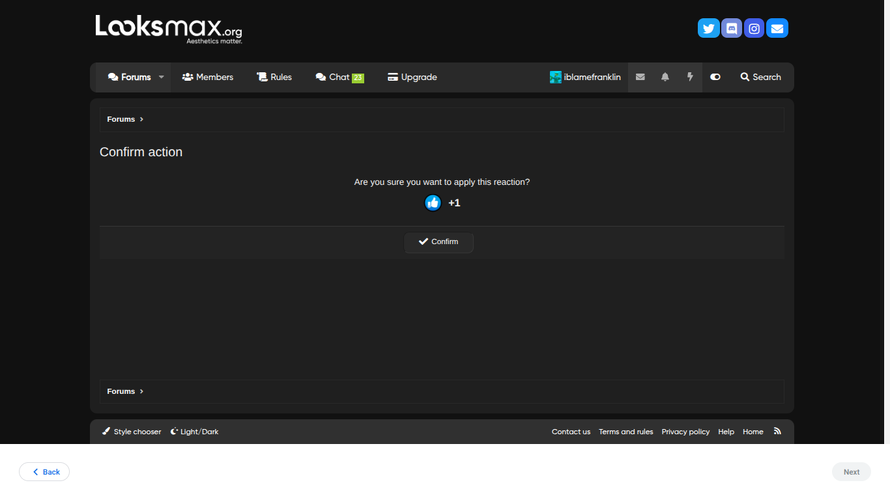Click the "Confirm action" heading text
The height and width of the screenshot is (500, 890).
141,152
